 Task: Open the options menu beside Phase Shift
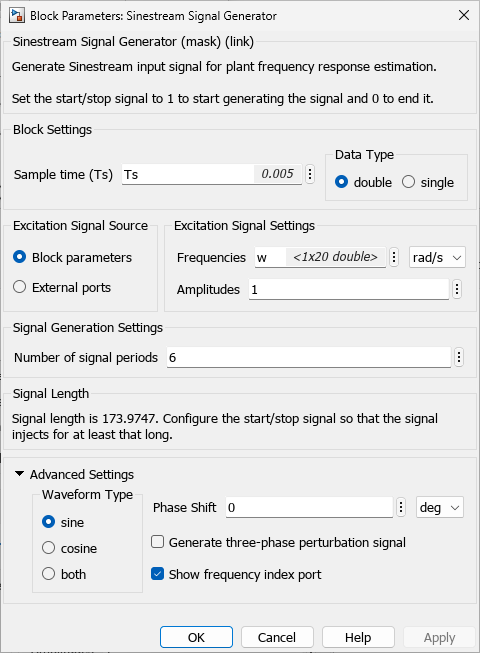[x=401, y=507]
